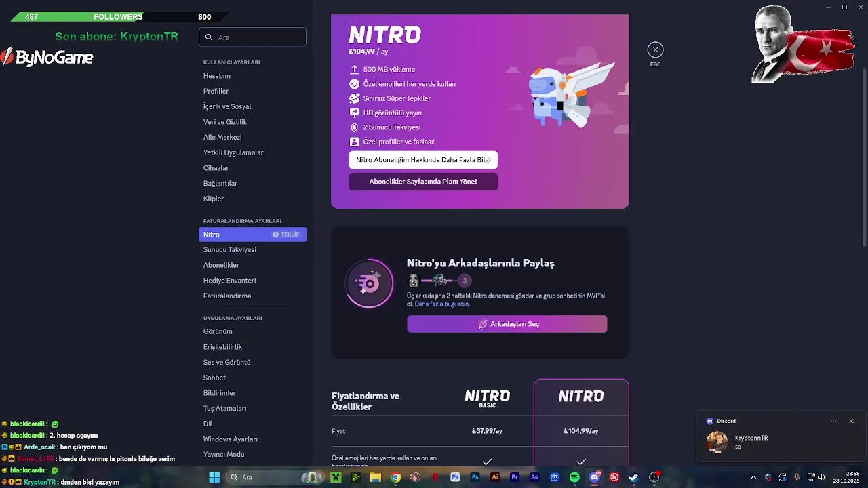Open the three-dot menu on Discord notification
The height and width of the screenshot is (488, 868).
point(833,421)
